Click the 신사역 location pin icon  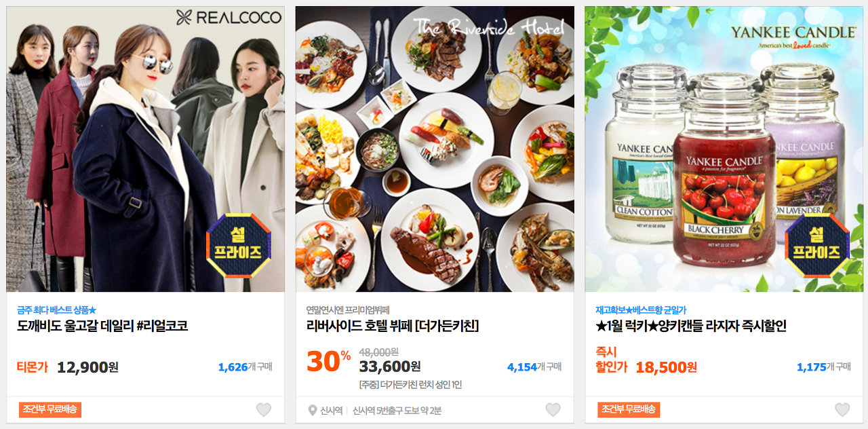(313, 410)
